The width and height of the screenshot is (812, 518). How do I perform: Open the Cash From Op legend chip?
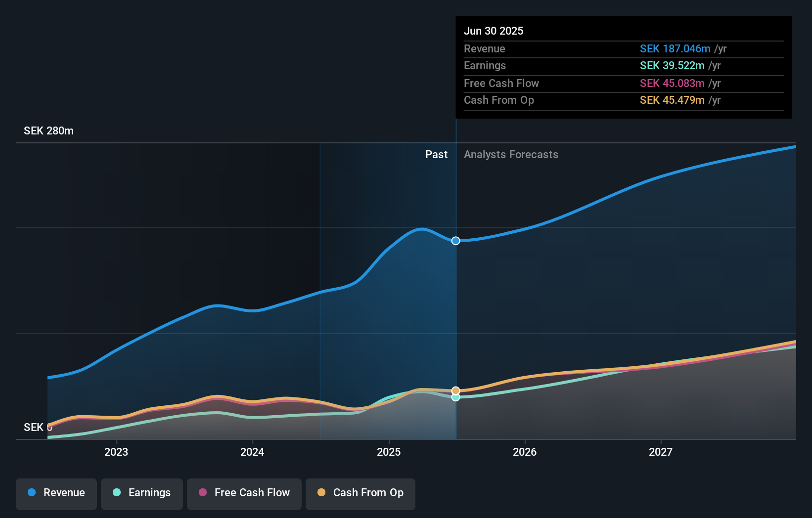point(360,493)
